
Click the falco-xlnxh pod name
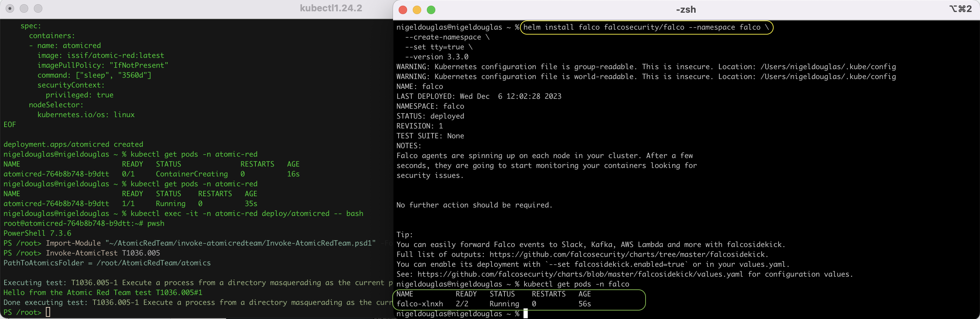419,304
